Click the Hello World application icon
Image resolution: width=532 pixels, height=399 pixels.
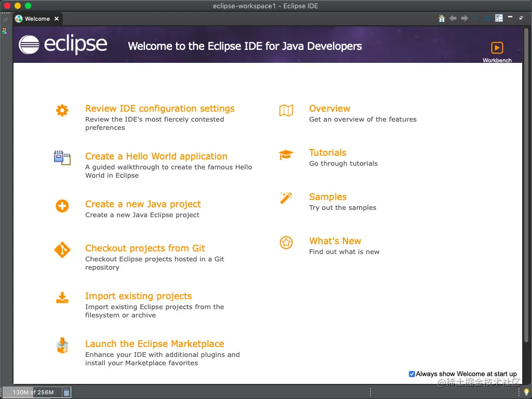click(x=62, y=158)
